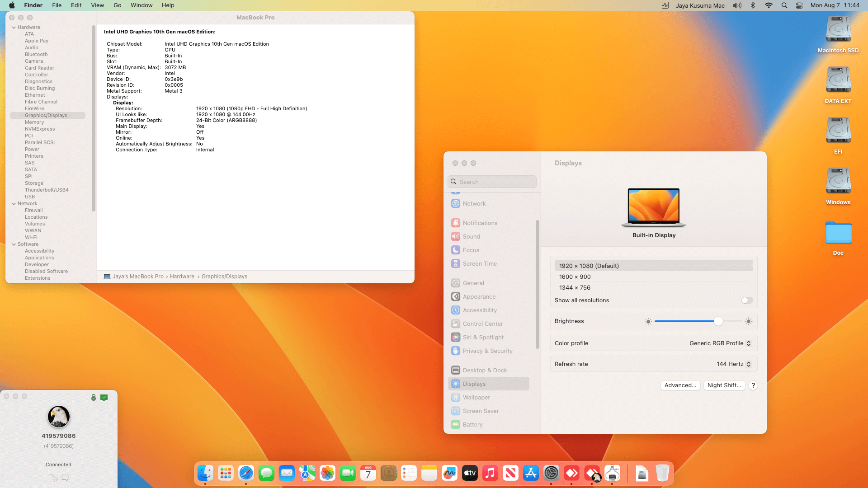The height and width of the screenshot is (488, 868).
Task: Open the Color profile dropdown
Action: tap(720, 343)
